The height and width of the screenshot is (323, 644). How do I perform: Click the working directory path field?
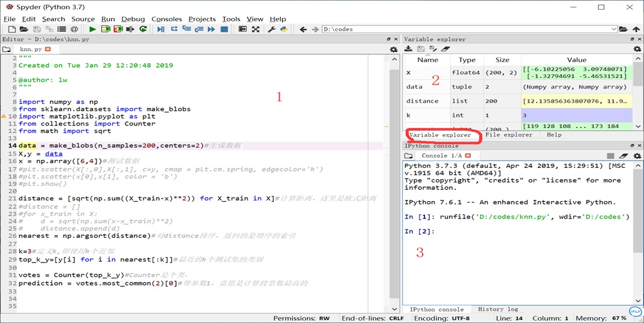(466, 29)
